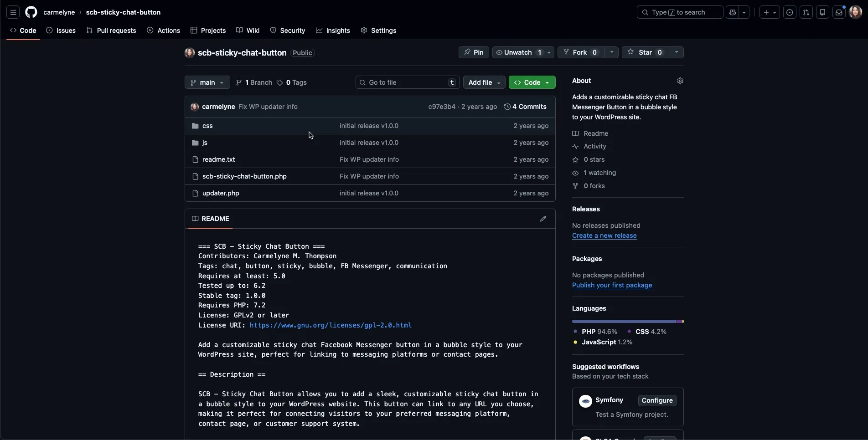Click the README edit pencil icon

(542, 219)
